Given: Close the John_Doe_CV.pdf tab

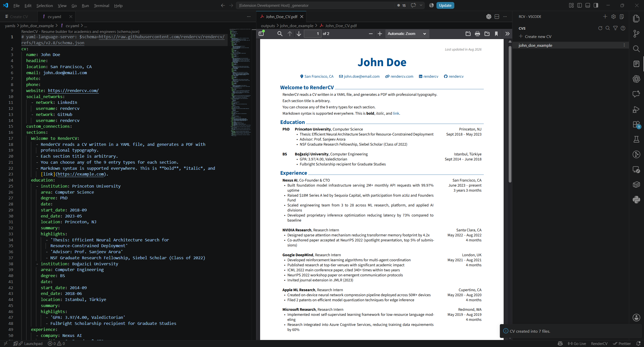Looking at the screenshot, I should pos(302,17).
